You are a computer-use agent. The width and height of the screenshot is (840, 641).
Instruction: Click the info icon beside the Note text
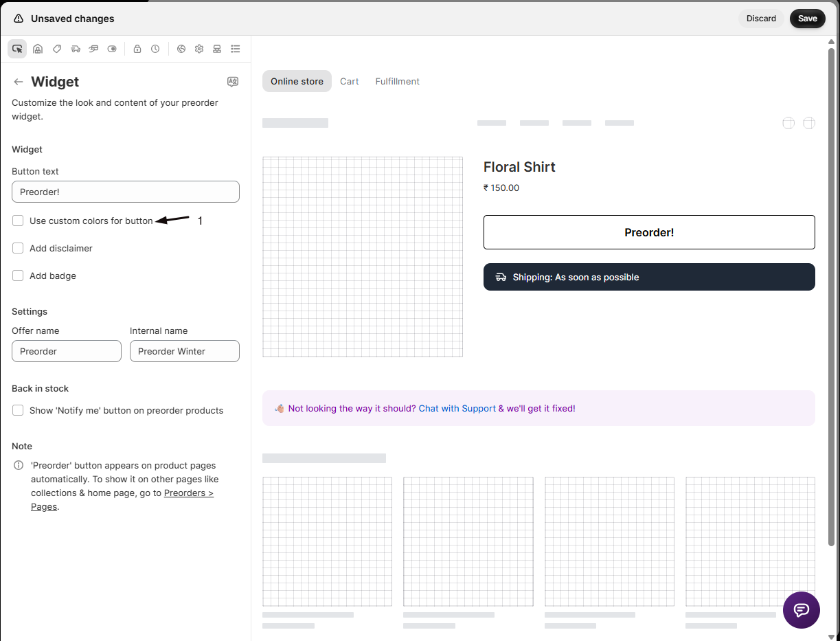[19, 465]
